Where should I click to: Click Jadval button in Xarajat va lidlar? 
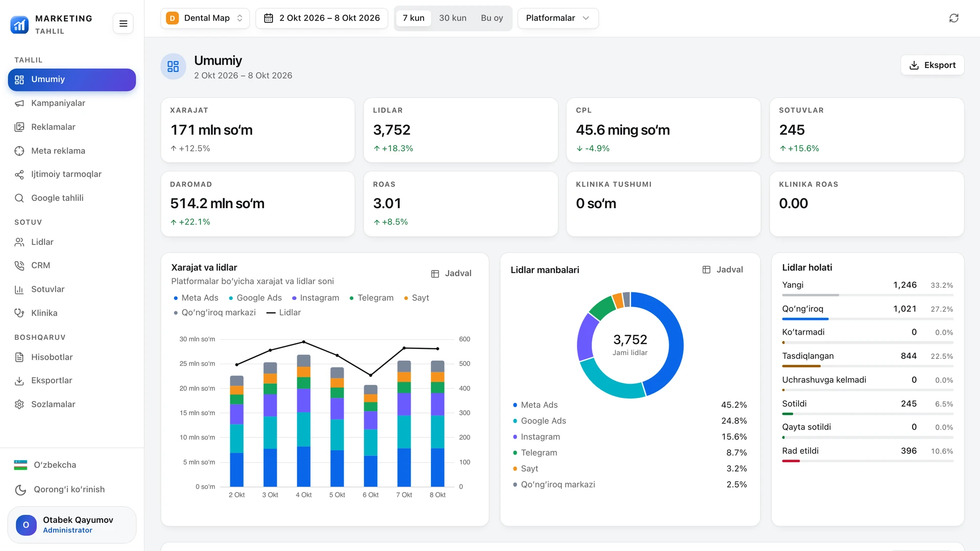point(451,273)
